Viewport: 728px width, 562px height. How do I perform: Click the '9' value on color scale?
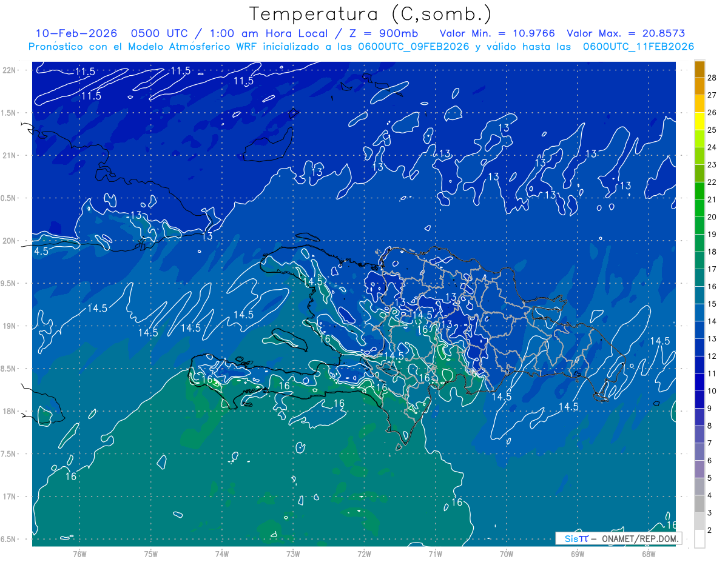pos(710,409)
